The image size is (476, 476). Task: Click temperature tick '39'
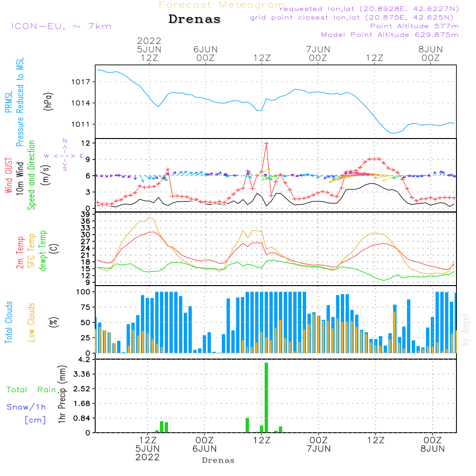86,214
